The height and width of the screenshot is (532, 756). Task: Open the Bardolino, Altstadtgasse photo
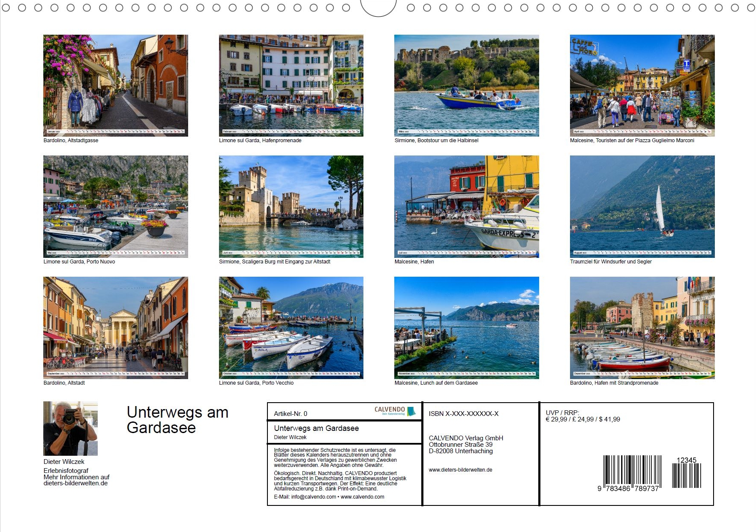(115, 85)
